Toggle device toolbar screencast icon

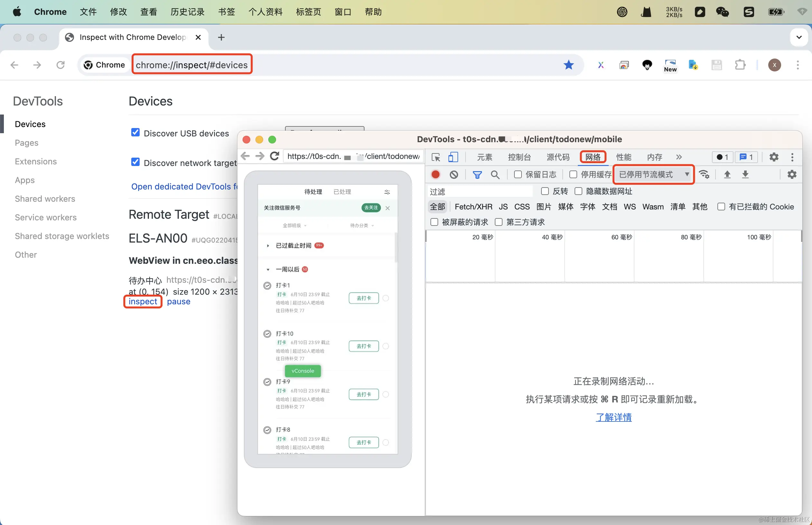(453, 157)
